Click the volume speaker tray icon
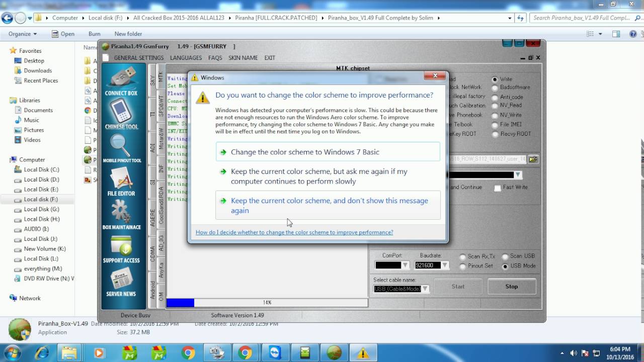The height and width of the screenshot is (362, 644). [574, 353]
